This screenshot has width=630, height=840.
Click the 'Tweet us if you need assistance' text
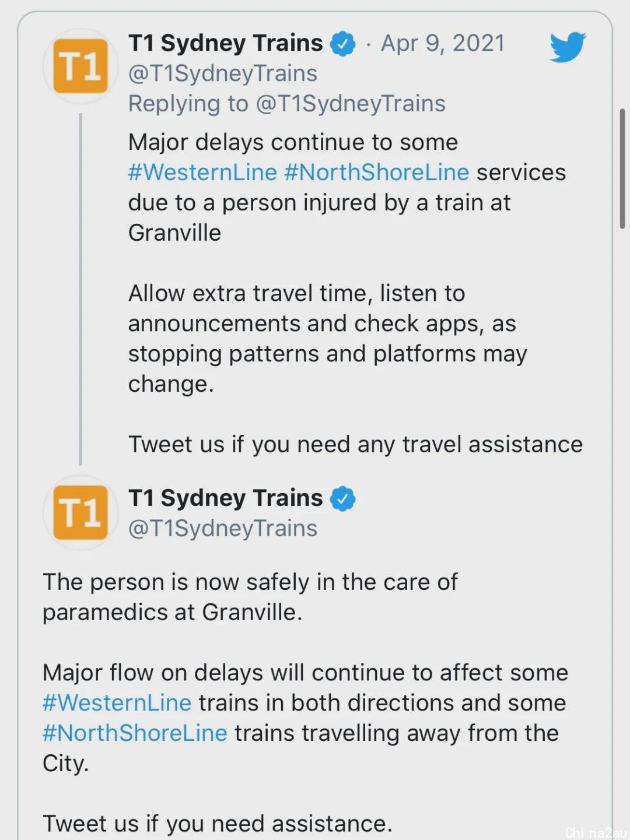point(218,824)
